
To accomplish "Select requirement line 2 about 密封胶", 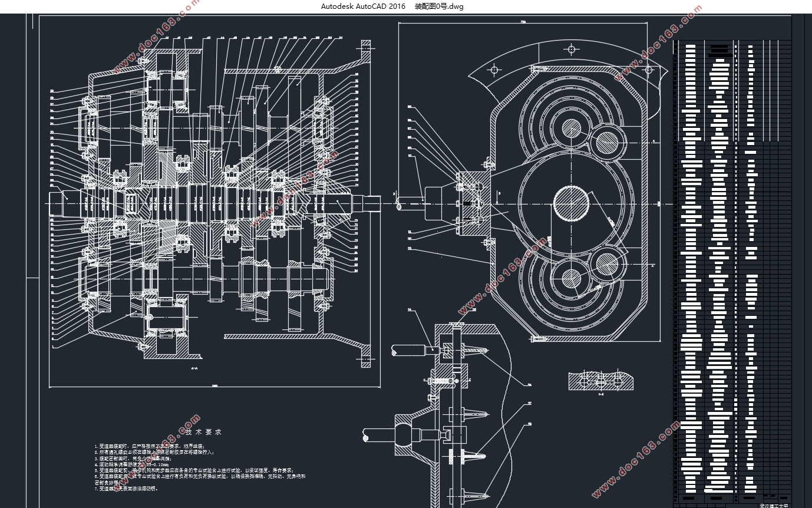I will (x=154, y=453).
